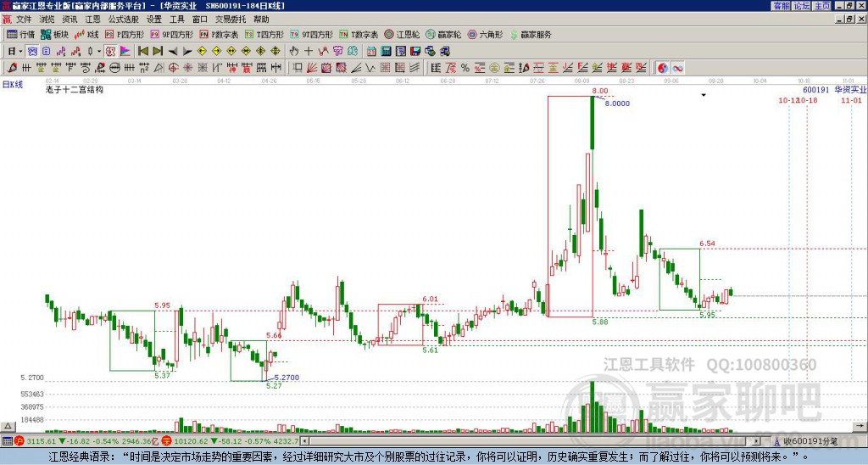Jump to first bar icon
This screenshot has width=868, height=465.
(142, 52)
